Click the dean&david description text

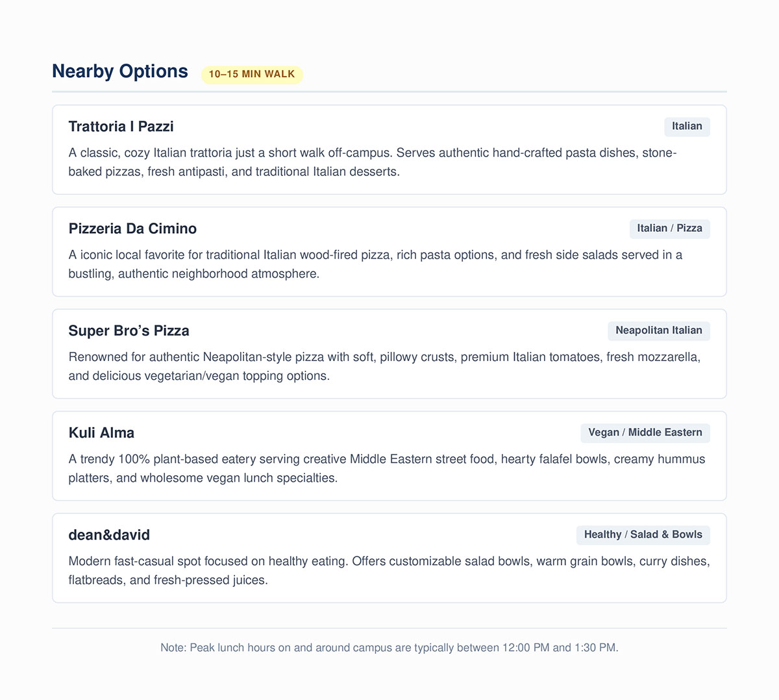point(389,570)
